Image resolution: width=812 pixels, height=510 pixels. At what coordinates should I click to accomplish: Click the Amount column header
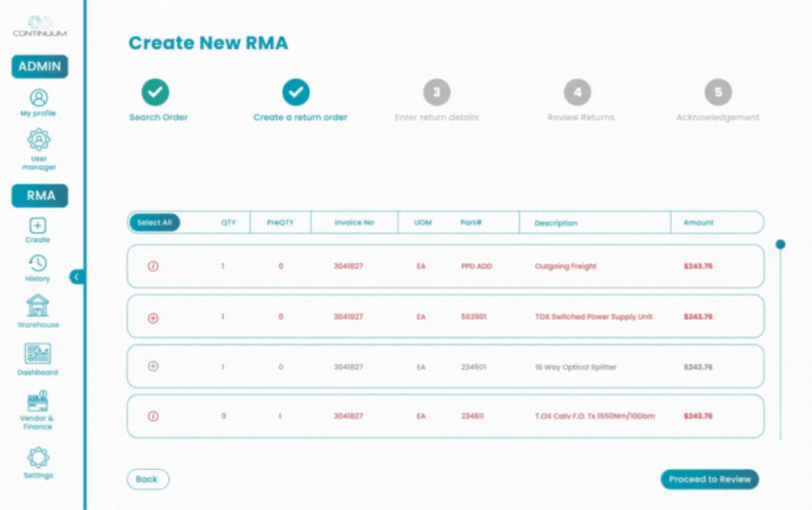click(699, 222)
